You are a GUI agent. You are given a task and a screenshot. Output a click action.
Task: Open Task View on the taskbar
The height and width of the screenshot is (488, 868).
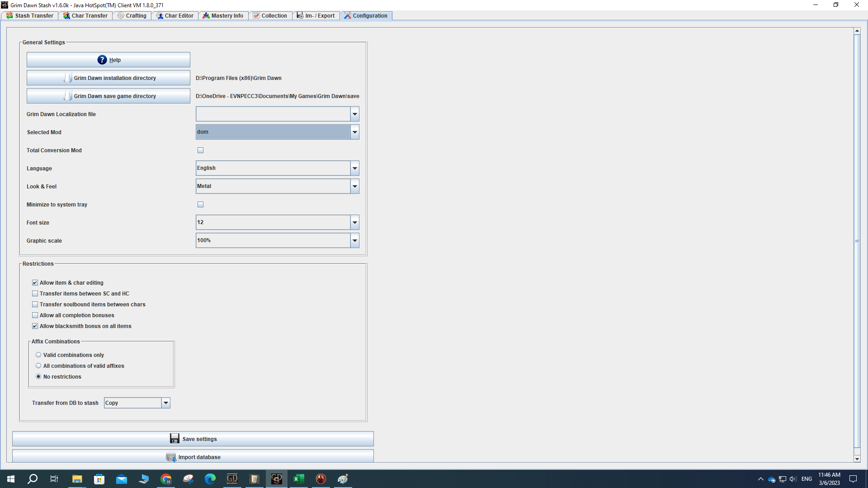[x=54, y=479]
